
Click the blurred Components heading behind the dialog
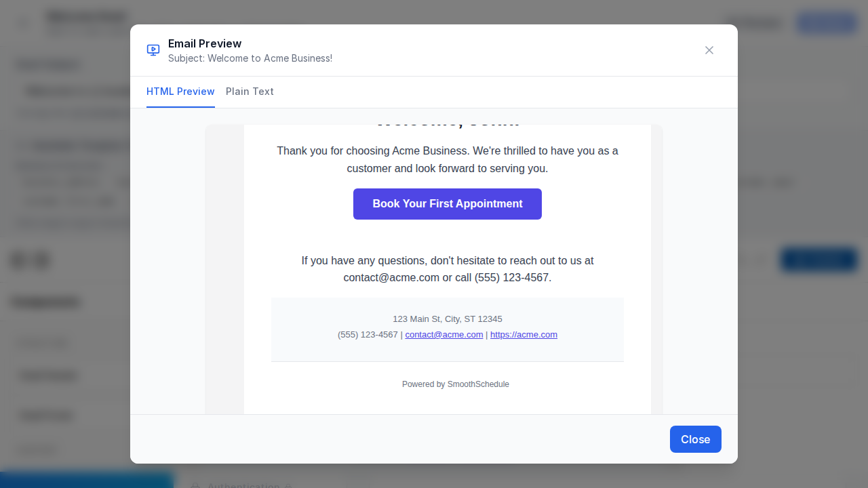[x=46, y=302]
